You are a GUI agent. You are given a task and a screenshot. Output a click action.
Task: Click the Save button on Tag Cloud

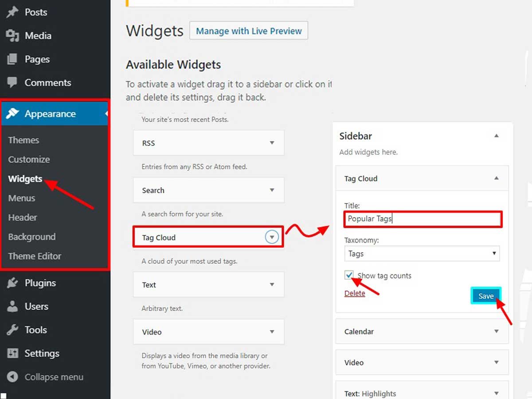486,296
